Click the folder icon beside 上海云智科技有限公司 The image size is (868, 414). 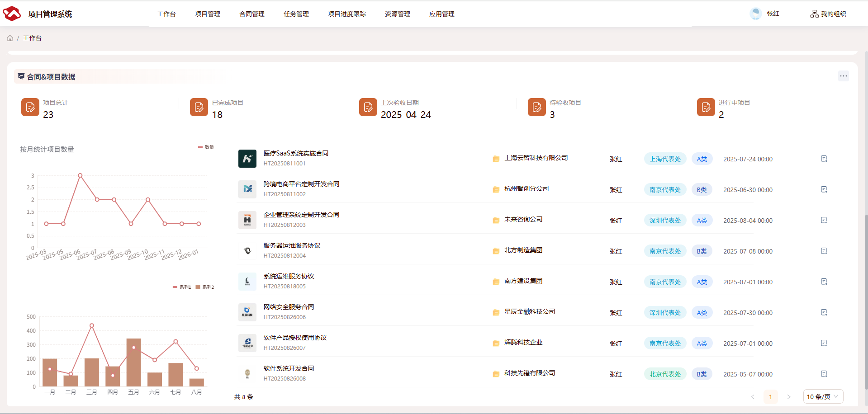[496, 158]
